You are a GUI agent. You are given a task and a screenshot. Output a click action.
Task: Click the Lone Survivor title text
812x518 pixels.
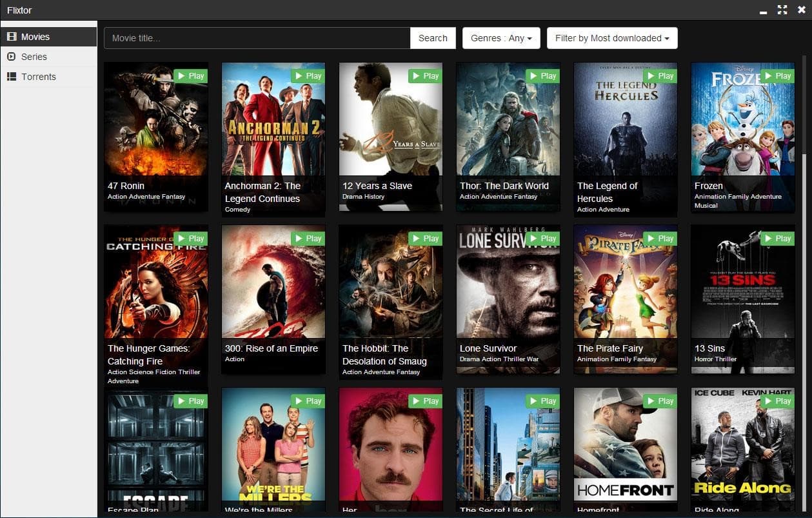(488, 348)
